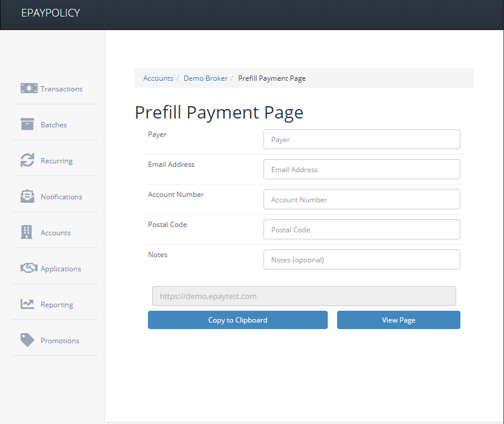Click the Recurring refresh arrows icon
This screenshot has height=424, width=504.
pos(27,160)
